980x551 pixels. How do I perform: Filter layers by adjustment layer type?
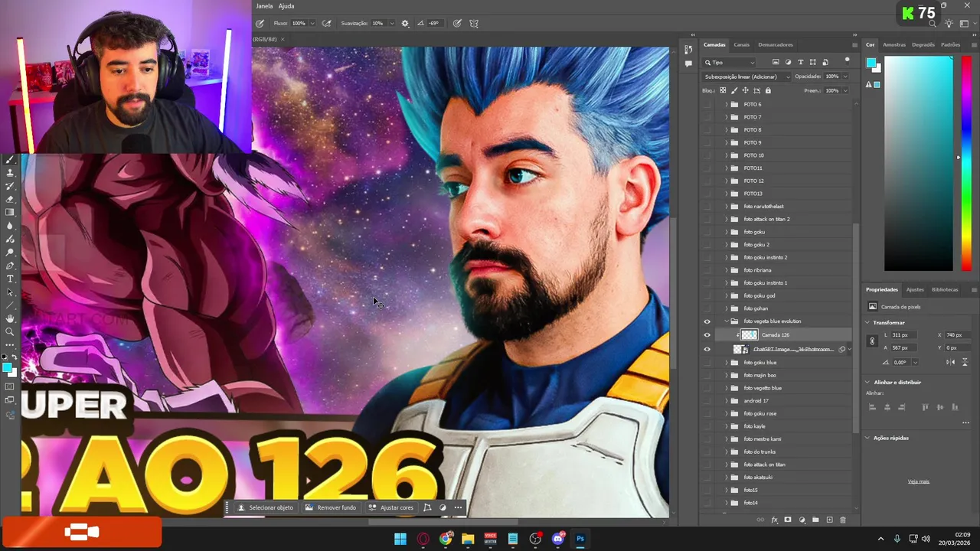[788, 62]
